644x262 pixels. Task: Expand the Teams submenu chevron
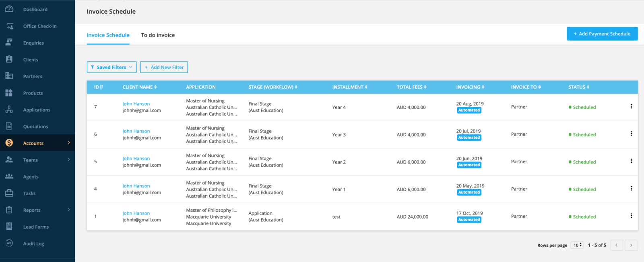[68, 160]
